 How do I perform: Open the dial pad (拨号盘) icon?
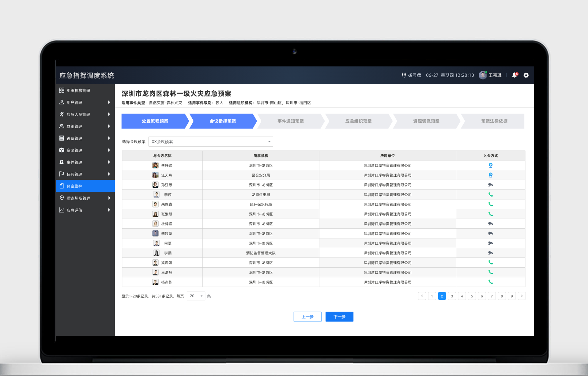pos(404,75)
